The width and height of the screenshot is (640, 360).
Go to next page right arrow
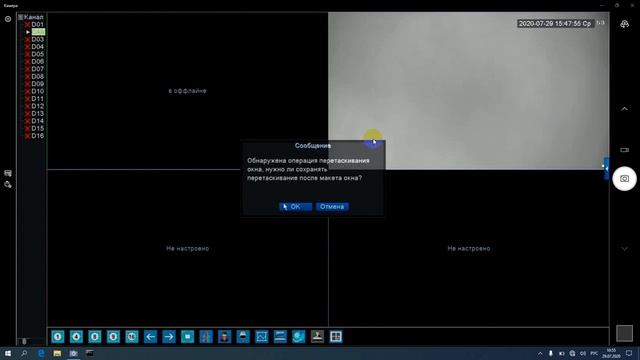click(x=169, y=337)
